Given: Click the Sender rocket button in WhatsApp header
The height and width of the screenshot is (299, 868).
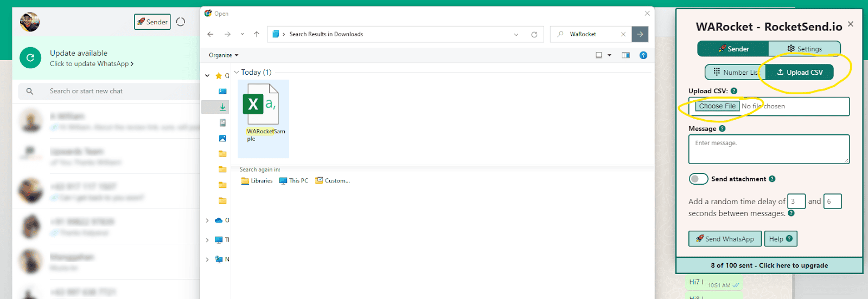Looking at the screenshot, I should pyautogui.click(x=152, y=22).
